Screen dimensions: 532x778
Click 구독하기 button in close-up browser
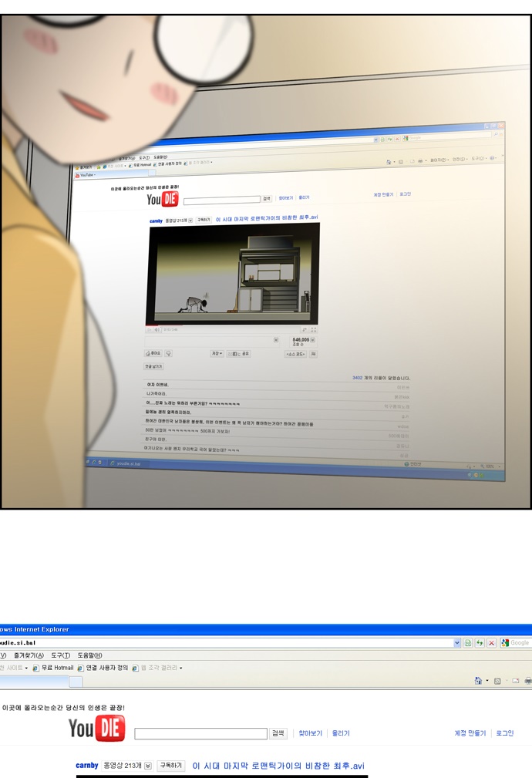pyautogui.click(x=170, y=766)
